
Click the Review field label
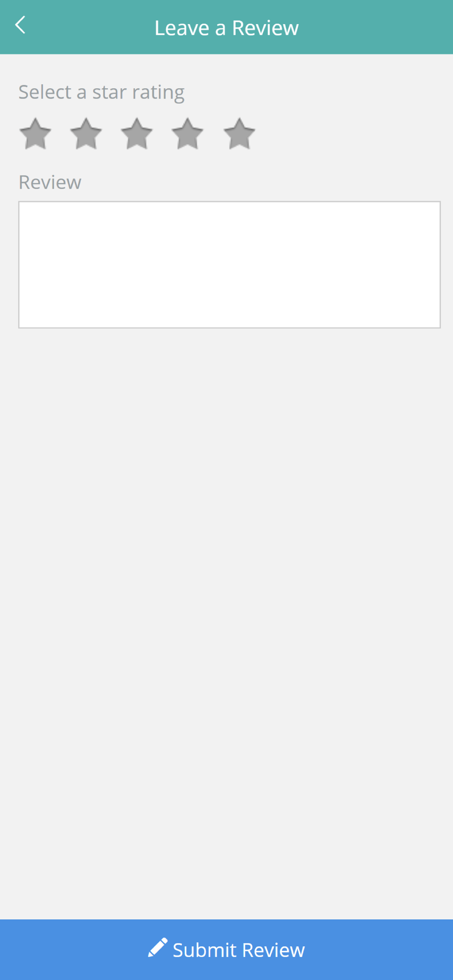[50, 182]
